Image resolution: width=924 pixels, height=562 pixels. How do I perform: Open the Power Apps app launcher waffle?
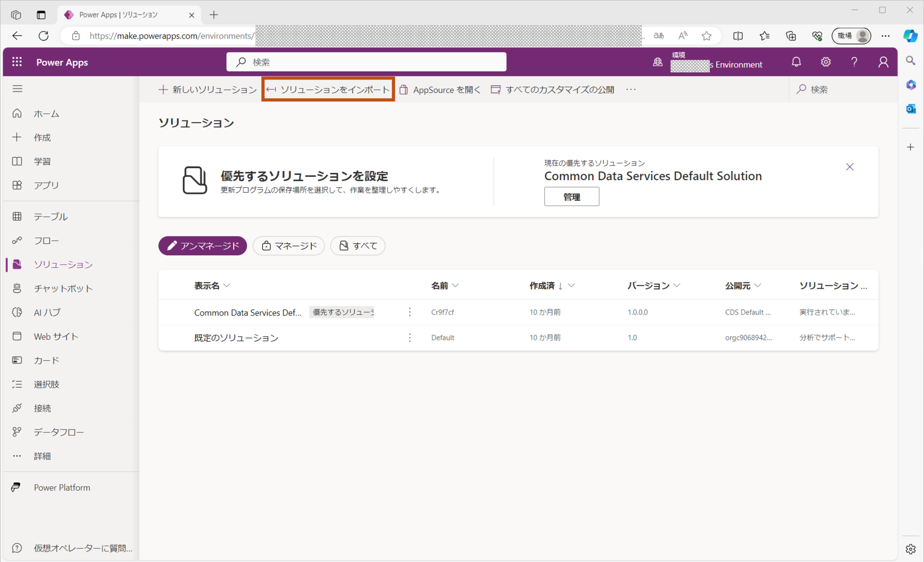(17, 62)
